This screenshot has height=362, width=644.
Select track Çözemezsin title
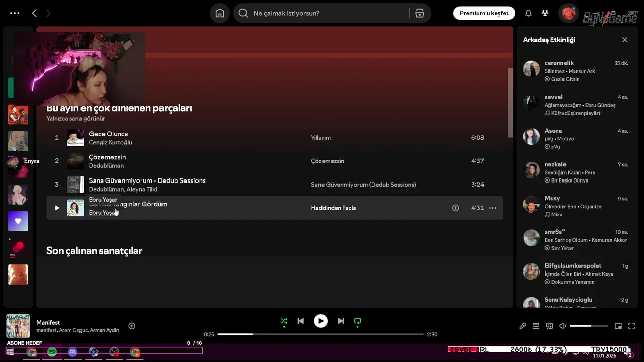pos(107,157)
